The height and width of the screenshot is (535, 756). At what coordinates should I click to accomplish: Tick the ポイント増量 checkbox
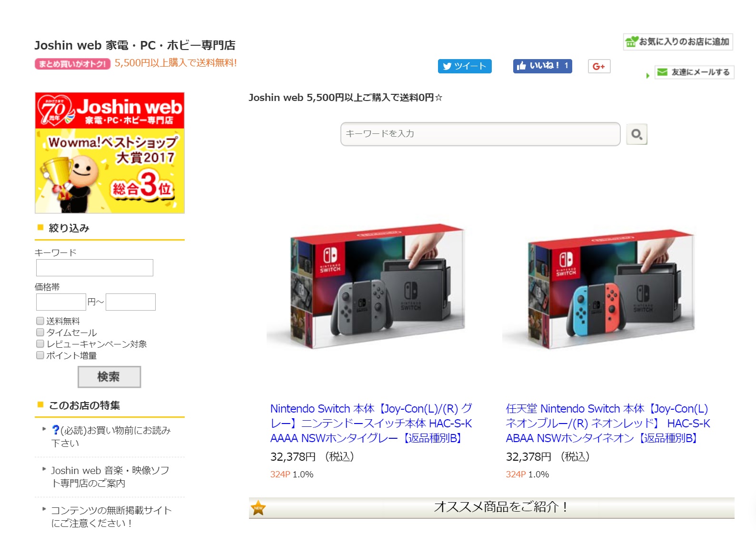[x=40, y=355]
